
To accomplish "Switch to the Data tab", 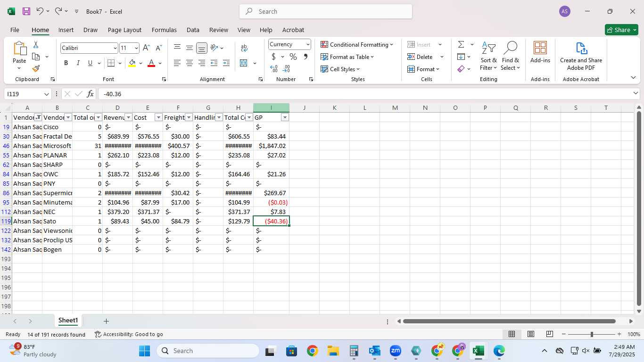I will tap(193, 30).
